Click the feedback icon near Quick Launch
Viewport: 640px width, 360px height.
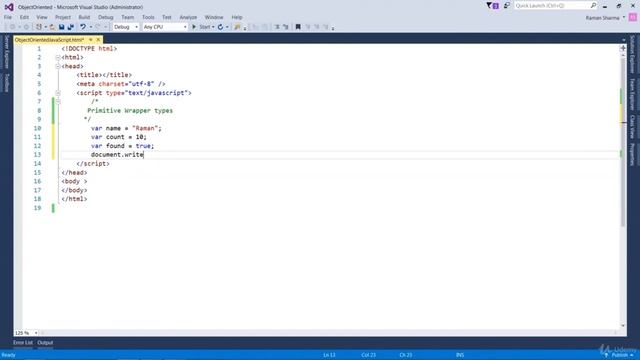pos(507,6)
